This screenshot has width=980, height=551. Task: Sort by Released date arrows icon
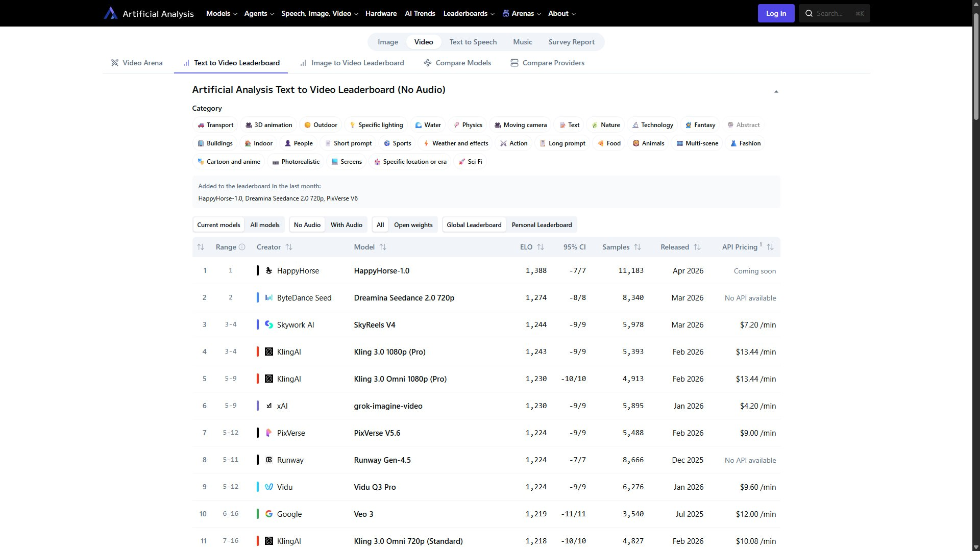click(x=697, y=247)
